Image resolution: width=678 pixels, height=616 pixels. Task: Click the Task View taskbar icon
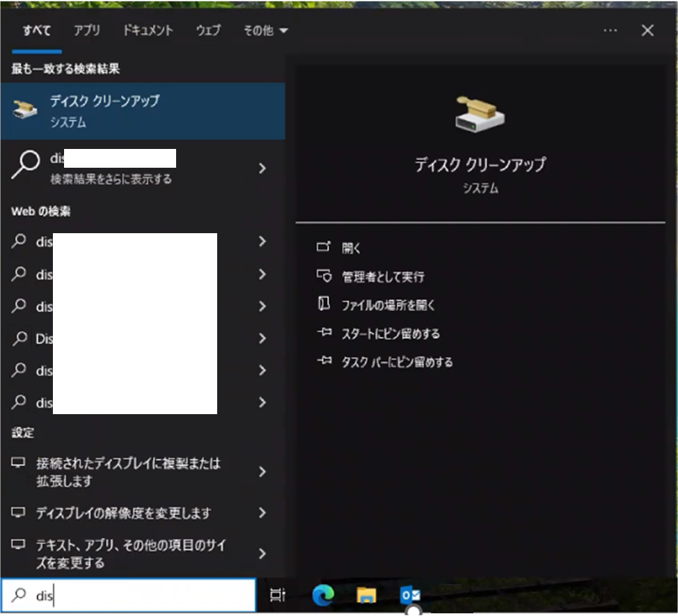pyautogui.click(x=277, y=594)
